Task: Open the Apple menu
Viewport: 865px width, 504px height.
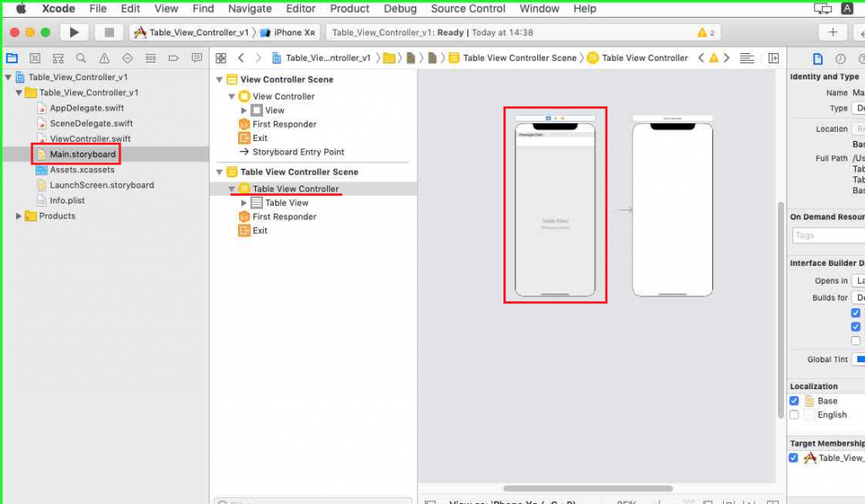Action: point(21,8)
